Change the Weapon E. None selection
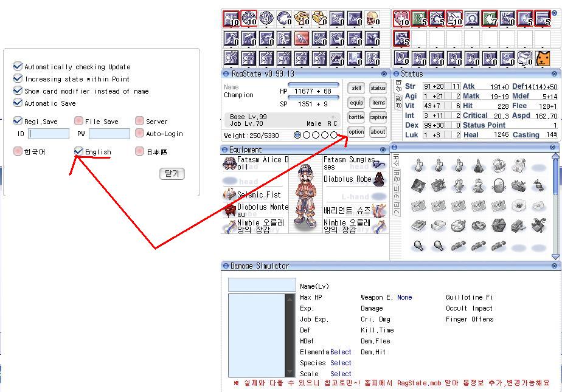The height and width of the screenshot is (392, 562). 404,297
